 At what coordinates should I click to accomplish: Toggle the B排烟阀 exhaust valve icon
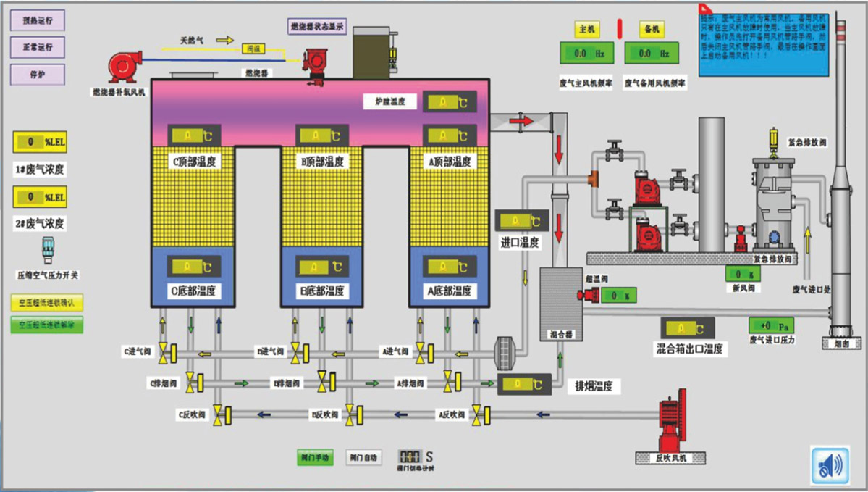click(326, 382)
